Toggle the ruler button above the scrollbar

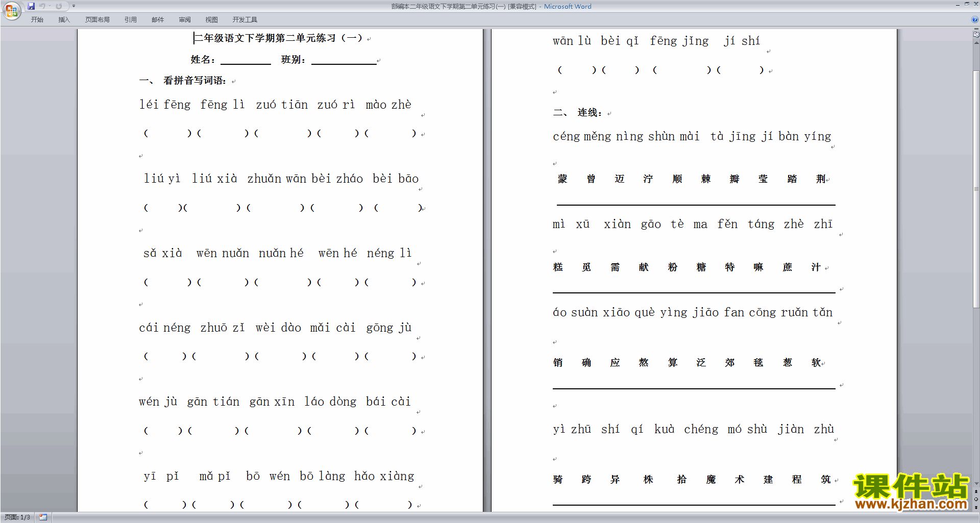(976, 35)
